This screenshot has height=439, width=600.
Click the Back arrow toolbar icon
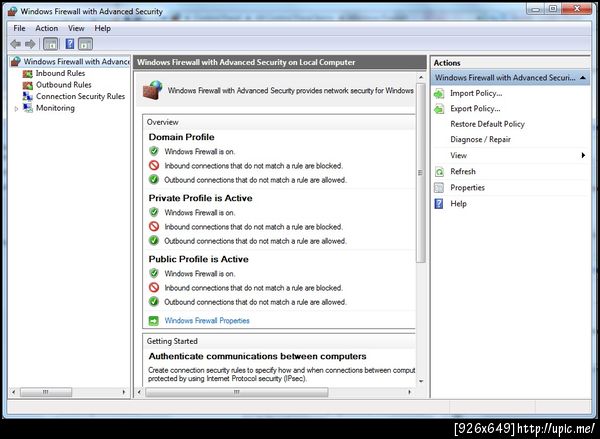click(x=16, y=44)
